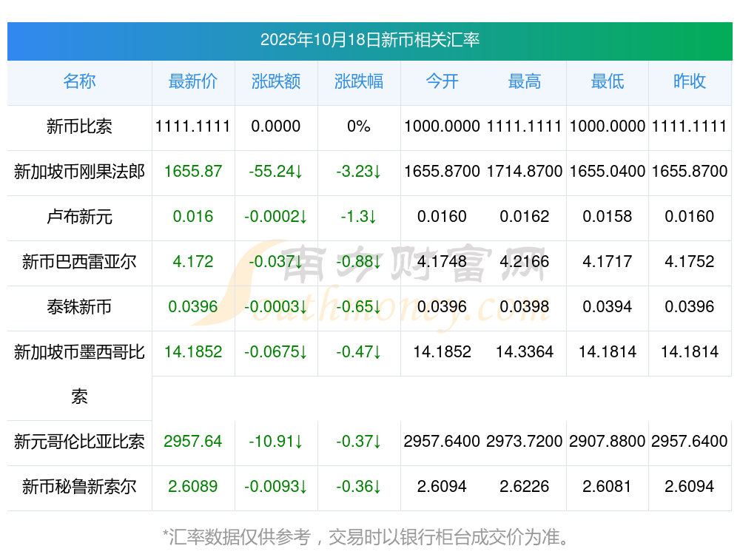The height and width of the screenshot is (560, 740).
Task: Click the 昨收 column header
Action: (x=690, y=82)
